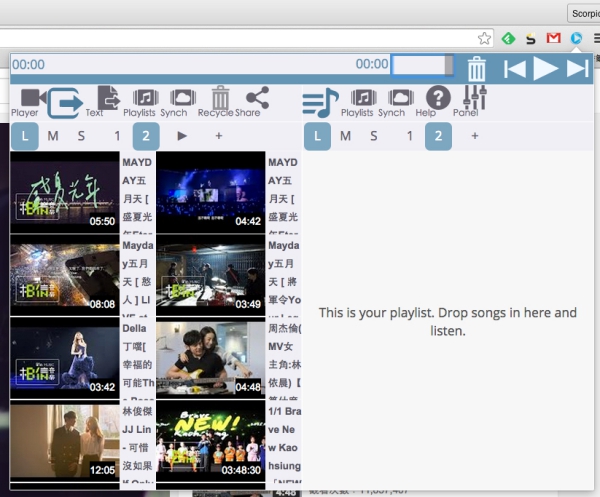Click the video thumbnail with duration 04:42
This screenshot has height=497, width=600.
(x=210, y=192)
